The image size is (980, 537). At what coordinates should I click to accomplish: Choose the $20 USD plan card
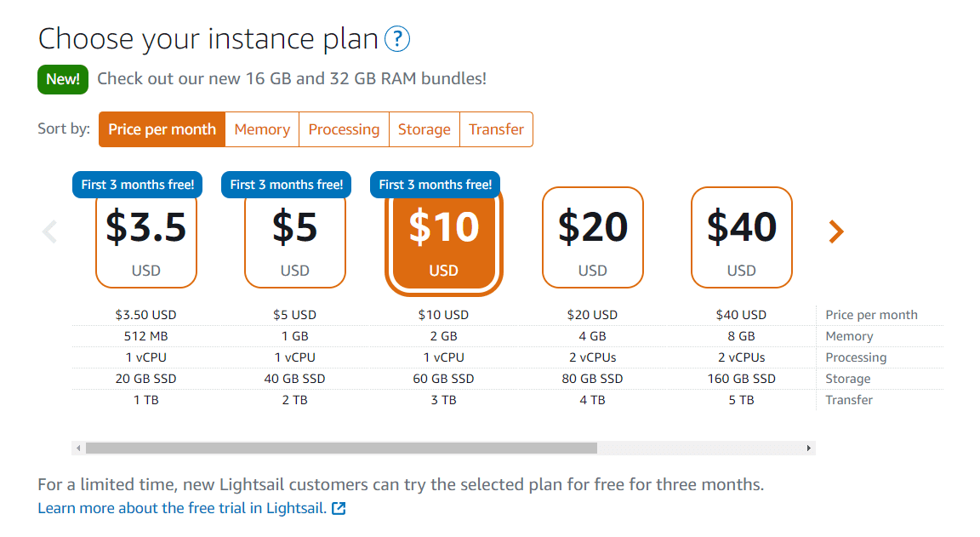point(592,237)
